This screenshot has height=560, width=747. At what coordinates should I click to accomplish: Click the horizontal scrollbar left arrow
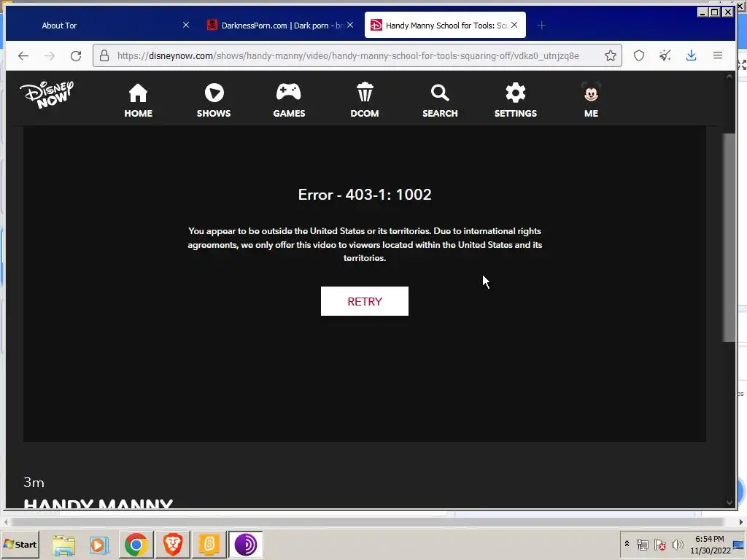(x=5, y=522)
